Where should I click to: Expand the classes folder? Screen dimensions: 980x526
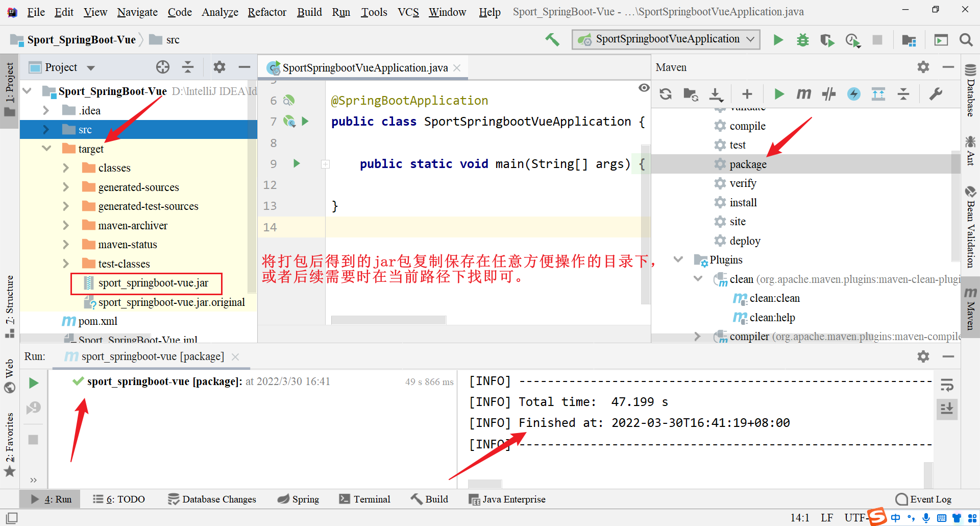click(66, 168)
